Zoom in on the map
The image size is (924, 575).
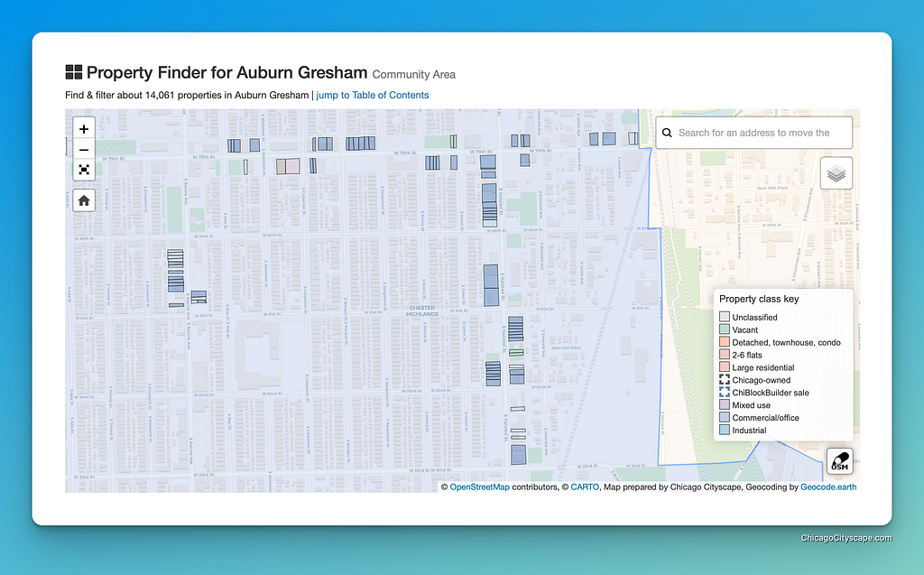[x=84, y=129]
